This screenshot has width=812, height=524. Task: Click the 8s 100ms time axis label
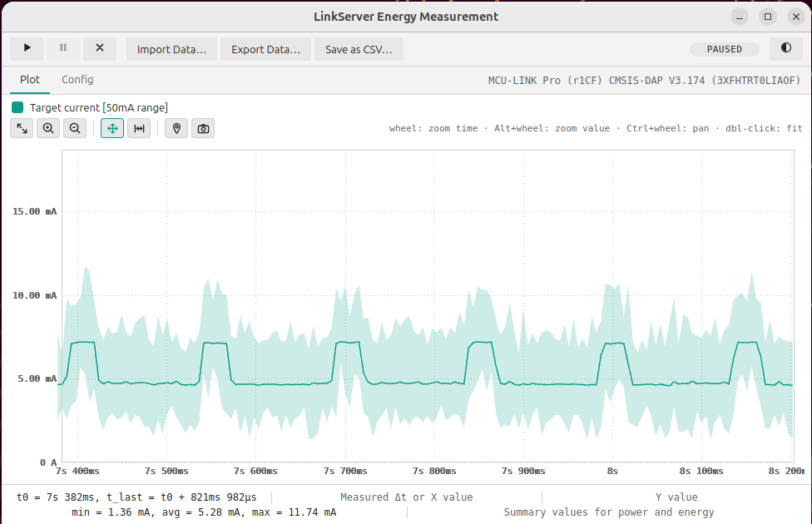701,471
